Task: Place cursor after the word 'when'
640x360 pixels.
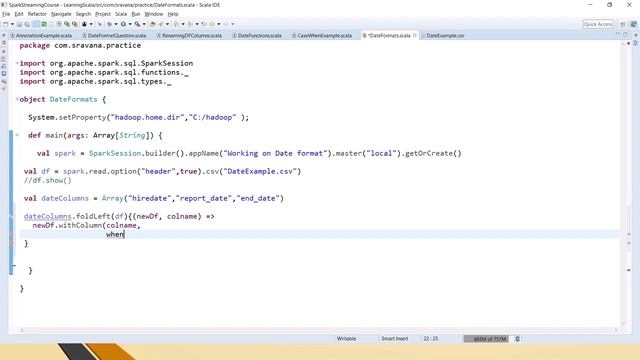Action: click(124, 234)
